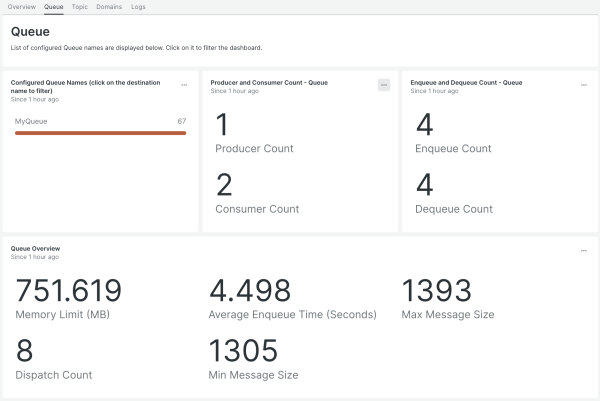Viewport: 600px width, 401px height.
Task: Switch to the Topic tab
Action: click(x=80, y=7)
